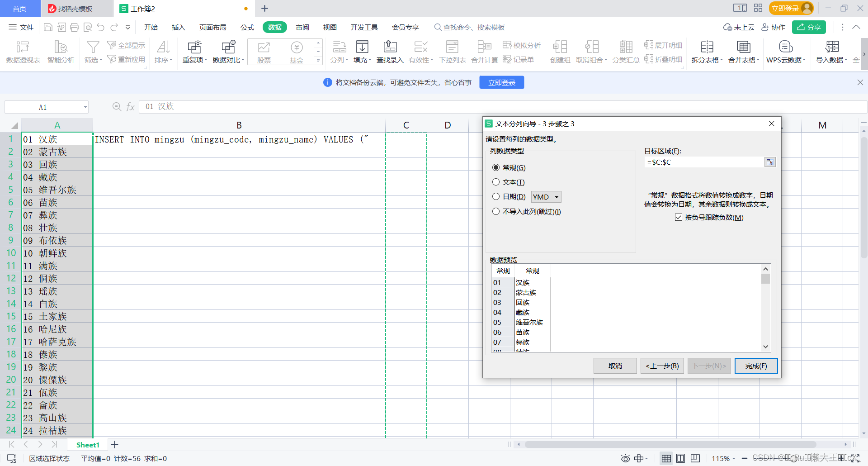Click the Undo arrow icon

(100, 27)
